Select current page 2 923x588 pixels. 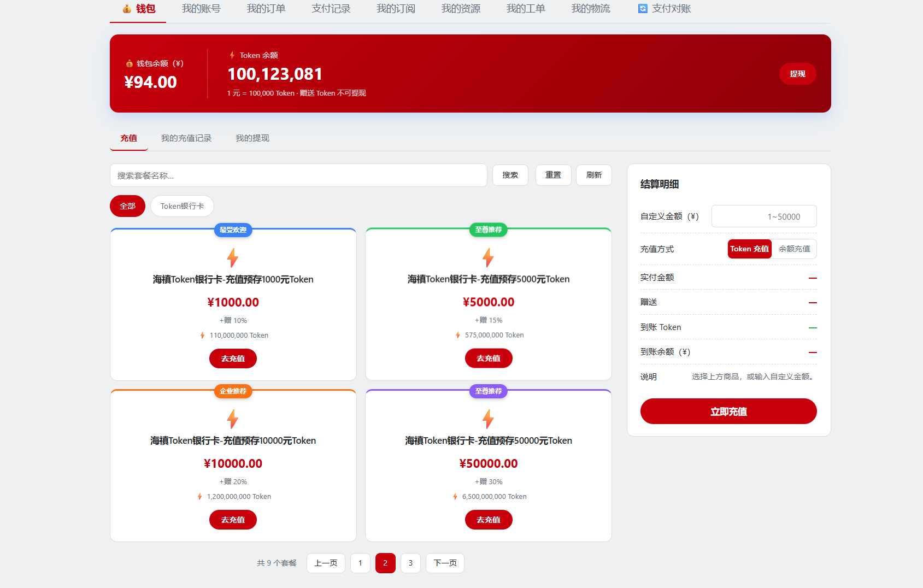click(385, 563)
